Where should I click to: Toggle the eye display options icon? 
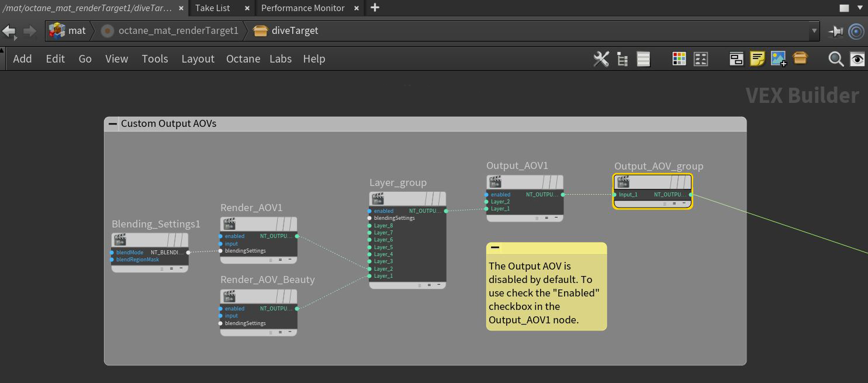pos(857,59)
